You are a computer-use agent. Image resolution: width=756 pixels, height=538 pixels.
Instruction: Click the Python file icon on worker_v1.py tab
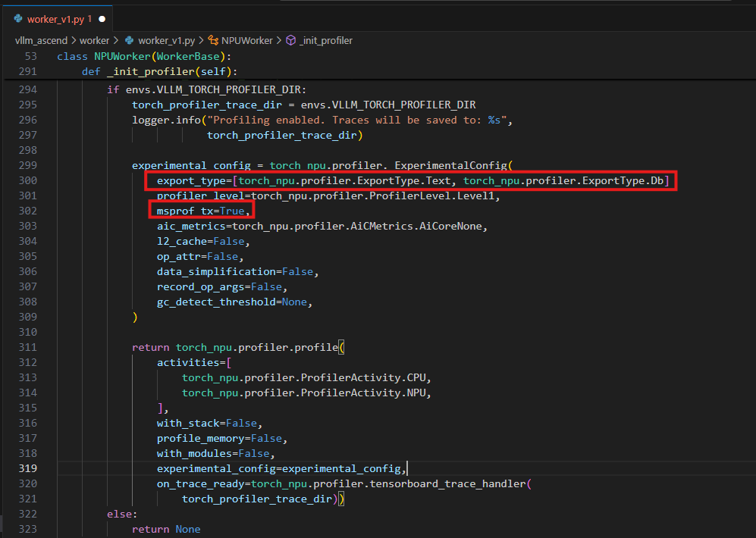18,19
